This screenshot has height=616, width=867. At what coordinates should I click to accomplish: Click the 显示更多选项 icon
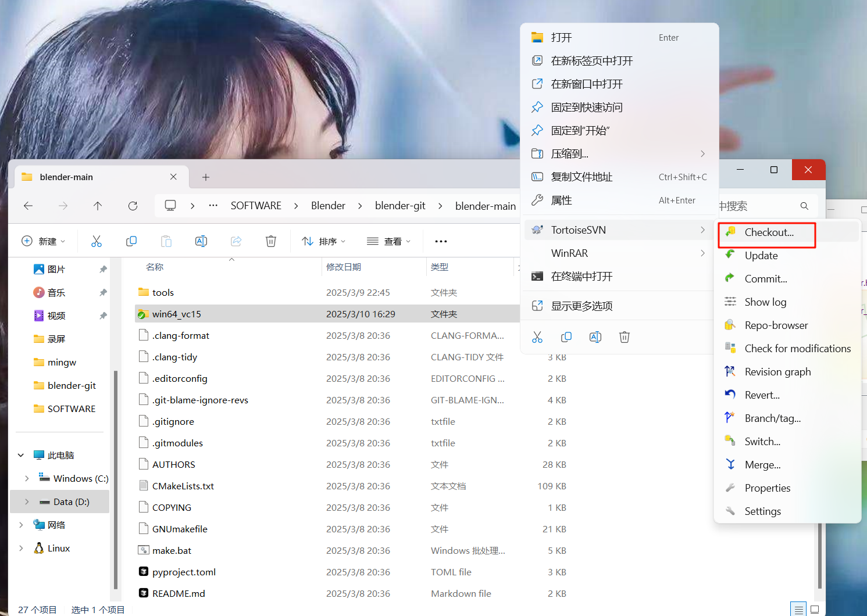tap(537, 306)
